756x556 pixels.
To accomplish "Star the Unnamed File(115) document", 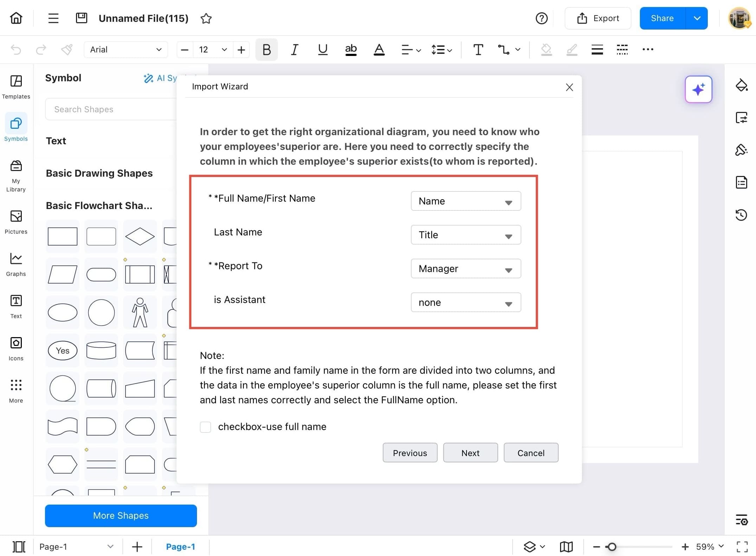I will pos(206,19).
